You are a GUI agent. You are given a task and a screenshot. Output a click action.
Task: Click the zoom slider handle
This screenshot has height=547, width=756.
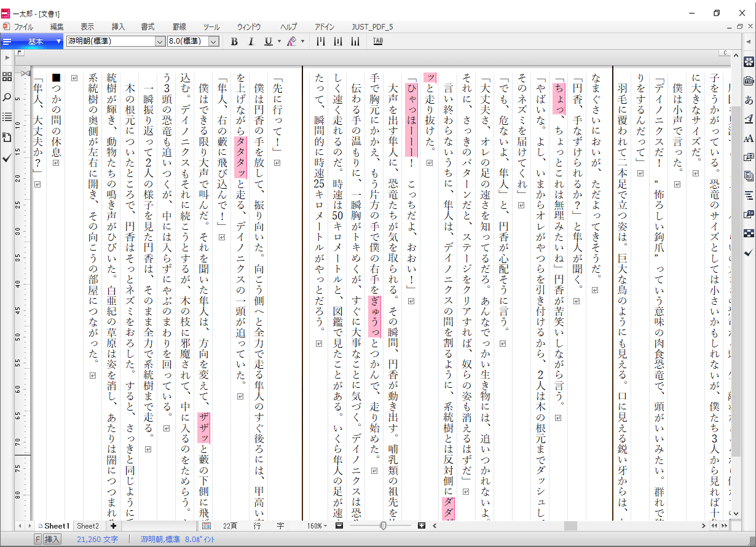pos(383,526)
